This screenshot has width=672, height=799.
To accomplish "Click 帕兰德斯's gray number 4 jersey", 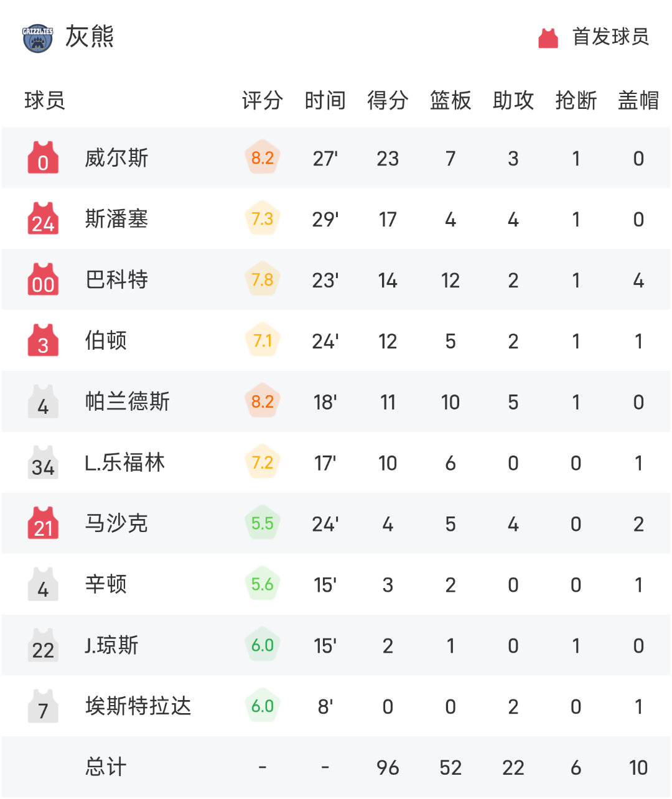I will click(43, 401).
